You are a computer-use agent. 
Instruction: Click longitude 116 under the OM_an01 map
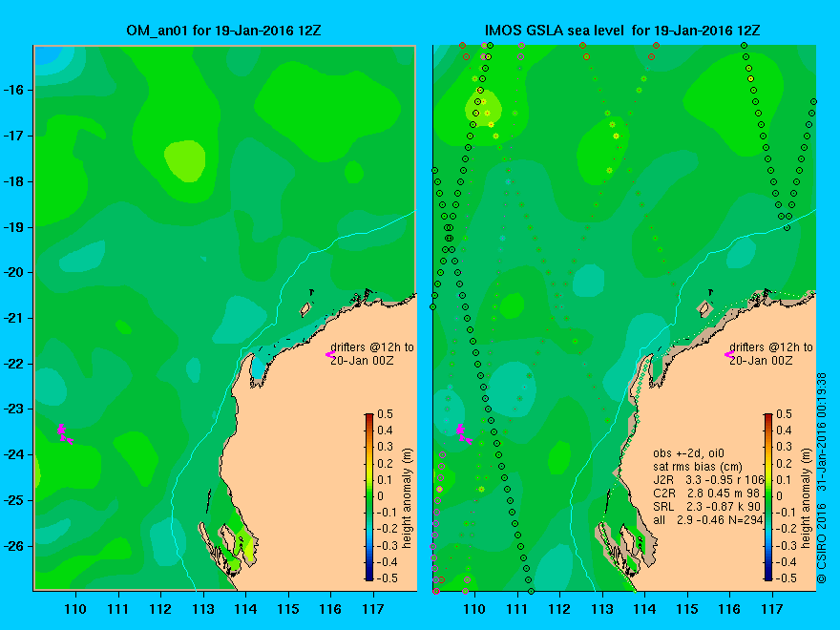tap(330, 609)
